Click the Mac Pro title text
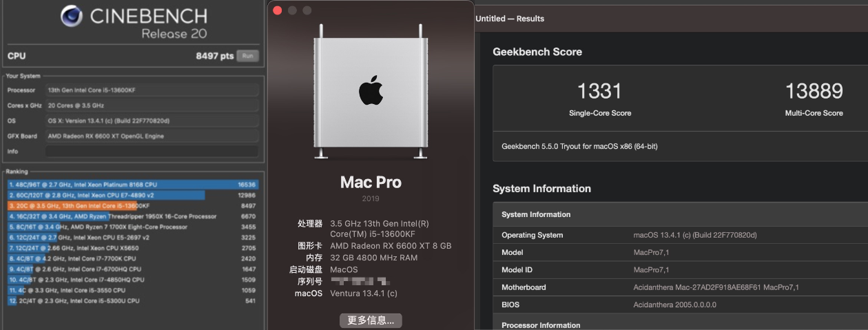 371,183
